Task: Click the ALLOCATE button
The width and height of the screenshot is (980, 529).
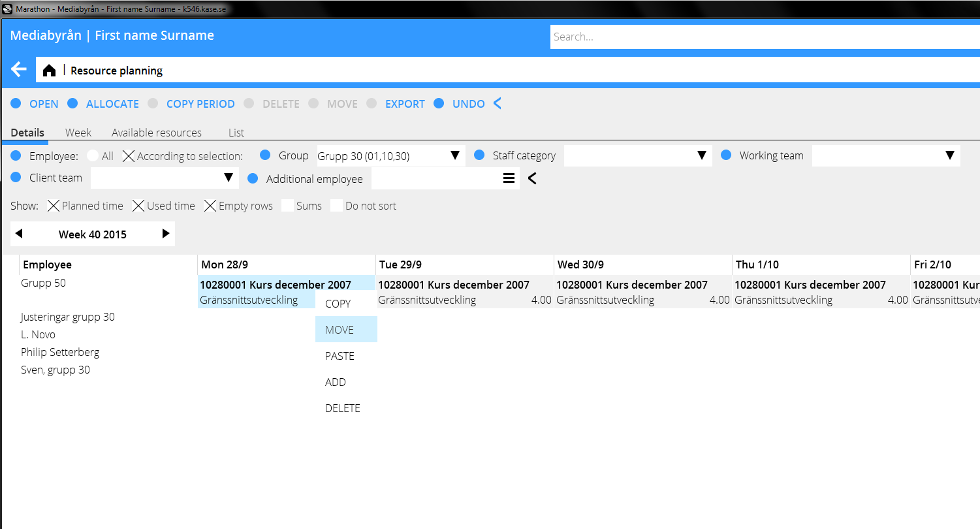Action: (112, 104)
